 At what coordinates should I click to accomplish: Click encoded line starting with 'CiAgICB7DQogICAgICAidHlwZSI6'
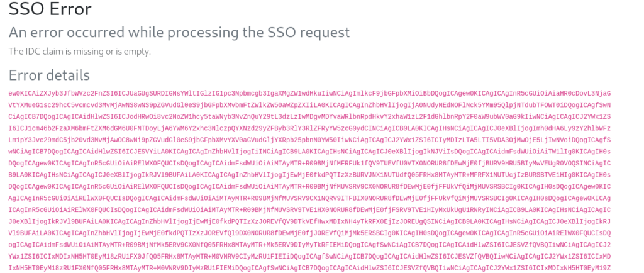coord(309,117)
